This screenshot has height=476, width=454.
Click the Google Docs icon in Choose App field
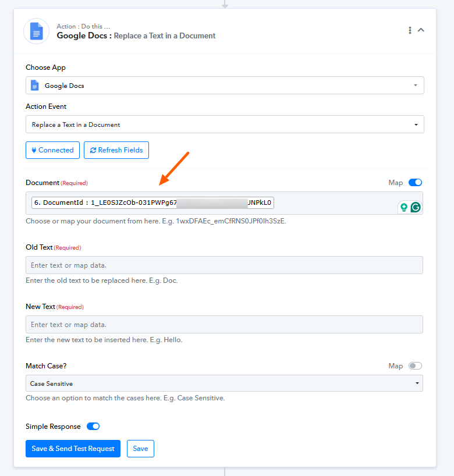click(35, 86)
